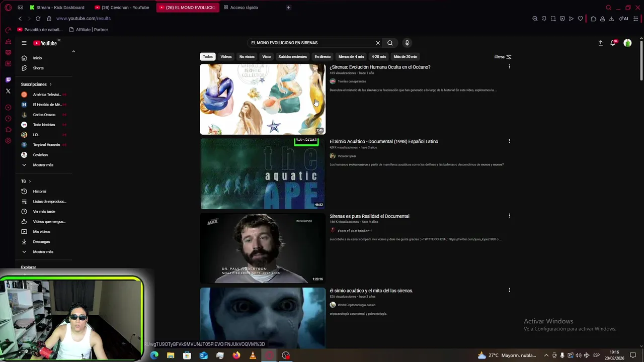The height and width of the screenshot is (362, 644).
Task: Open Affiliate | Partner bookmark
Action: (89, 30)
